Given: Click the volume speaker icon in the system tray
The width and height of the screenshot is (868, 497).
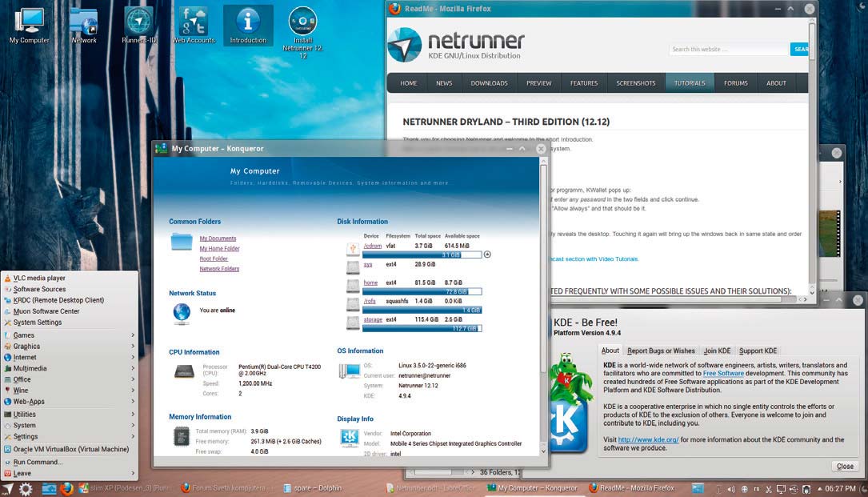Looking at the screenshot, I should pos(730,489).
